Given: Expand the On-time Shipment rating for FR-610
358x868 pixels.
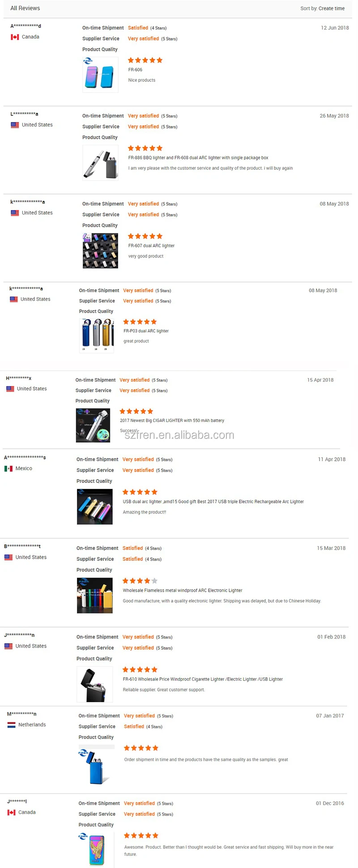Looking at the screenshot, I should [x=138, y=636].
